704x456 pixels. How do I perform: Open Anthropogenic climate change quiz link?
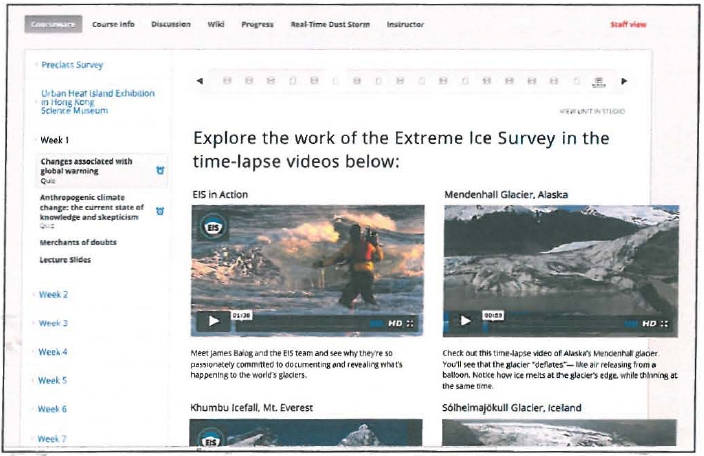92,211
